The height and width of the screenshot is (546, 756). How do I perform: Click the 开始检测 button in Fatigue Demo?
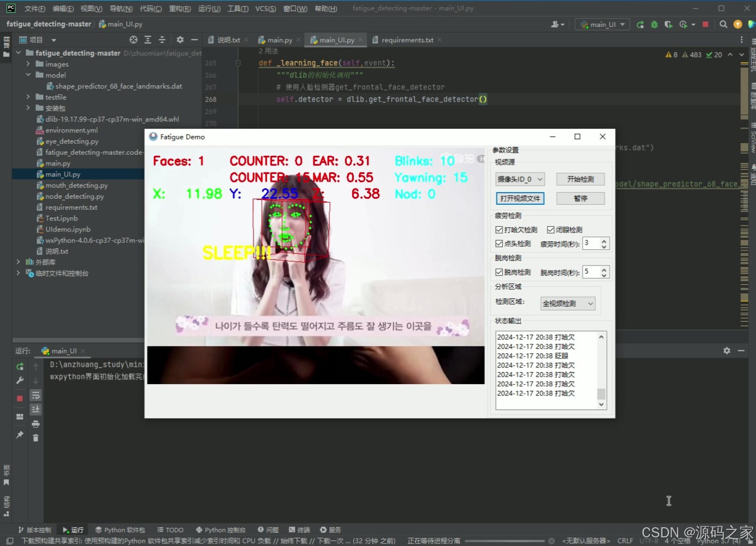580,179
